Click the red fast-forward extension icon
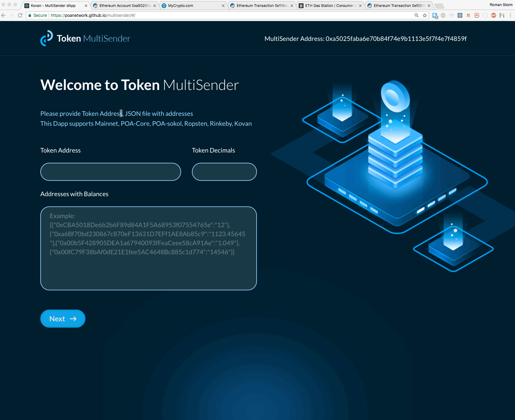 point(477,15)
